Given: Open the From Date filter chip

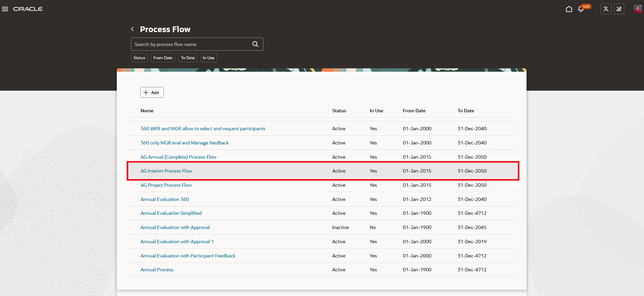Looking at the screenshot, I should 163,58.
